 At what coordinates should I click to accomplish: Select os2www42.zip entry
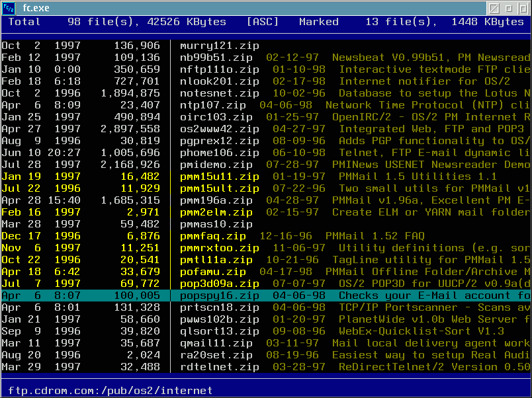220,129
